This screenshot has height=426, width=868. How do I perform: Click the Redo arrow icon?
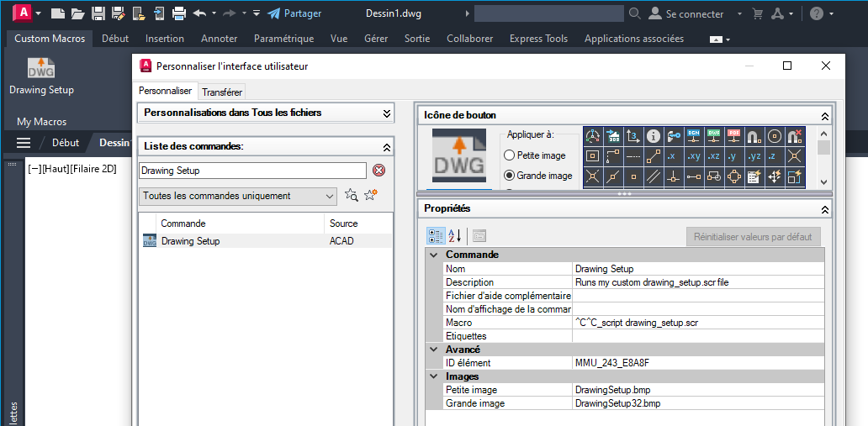229,13
